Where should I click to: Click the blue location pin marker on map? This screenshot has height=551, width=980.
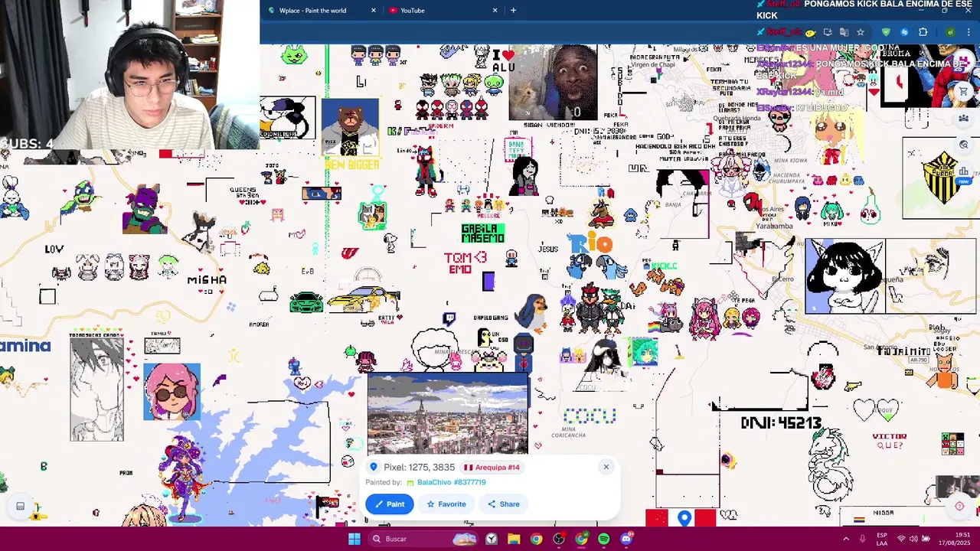coord(684,518)
